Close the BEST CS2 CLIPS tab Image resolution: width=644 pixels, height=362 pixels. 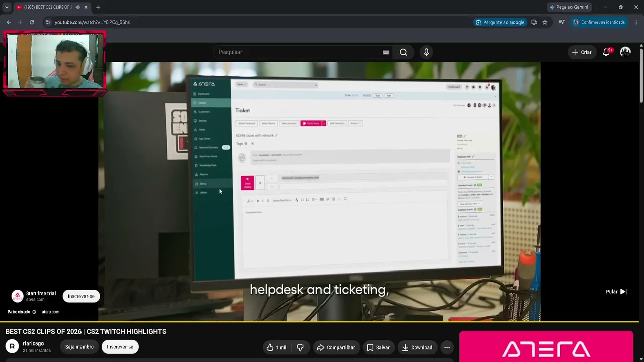[86, 7]
